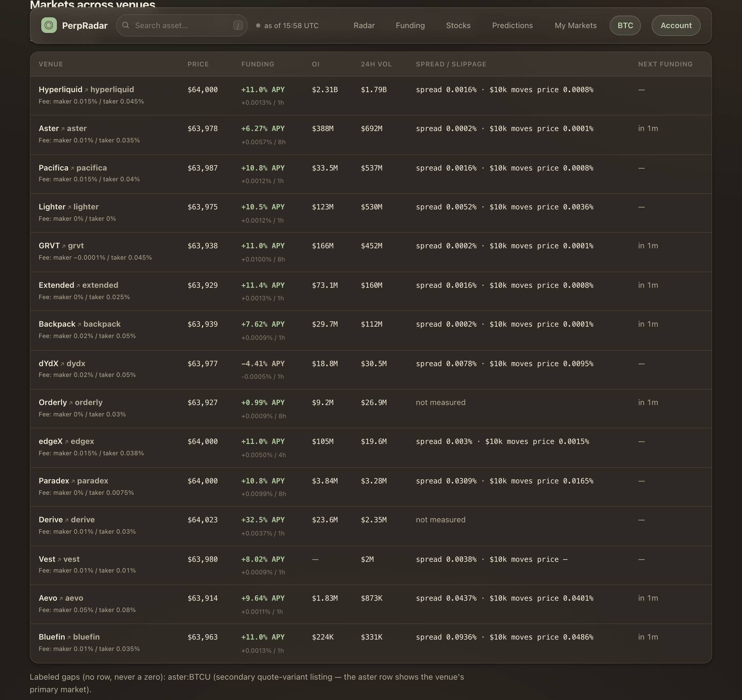Click the live status dot indicator
The width and height of the screenshot is (742, 700).
[x=258, y=26]
